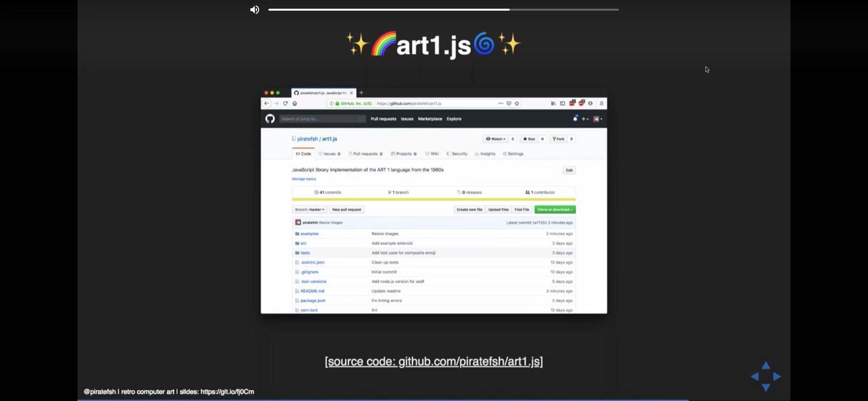Expand the GitHub plus create-new dropdown
Viewport: 868px width, 401px height.
pyautogui.click(x=585, y=119)
